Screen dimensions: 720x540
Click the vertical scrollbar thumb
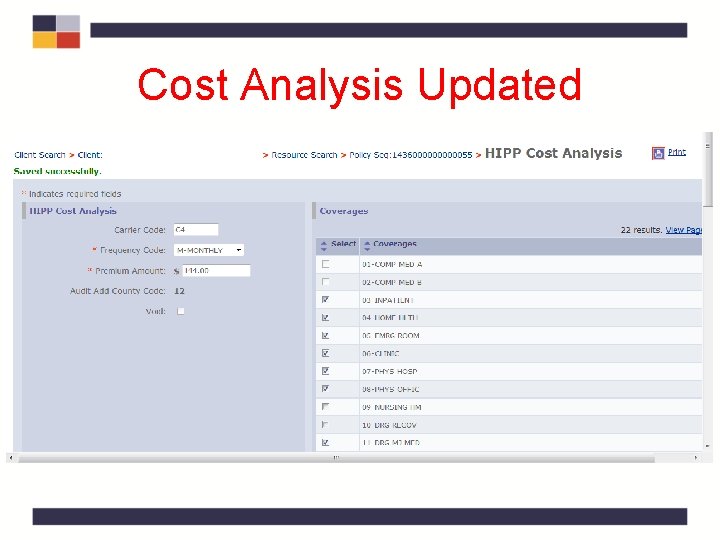coord(708,169)
